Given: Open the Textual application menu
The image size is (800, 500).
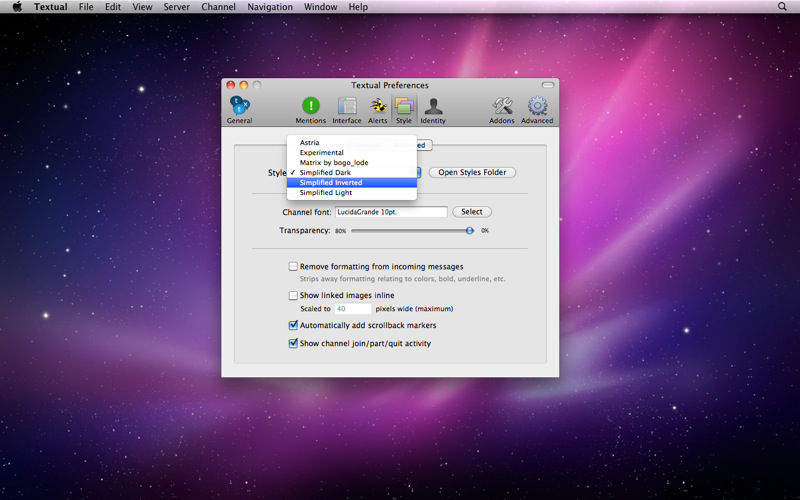Looking at the screenshot, I should coord(51,7).
